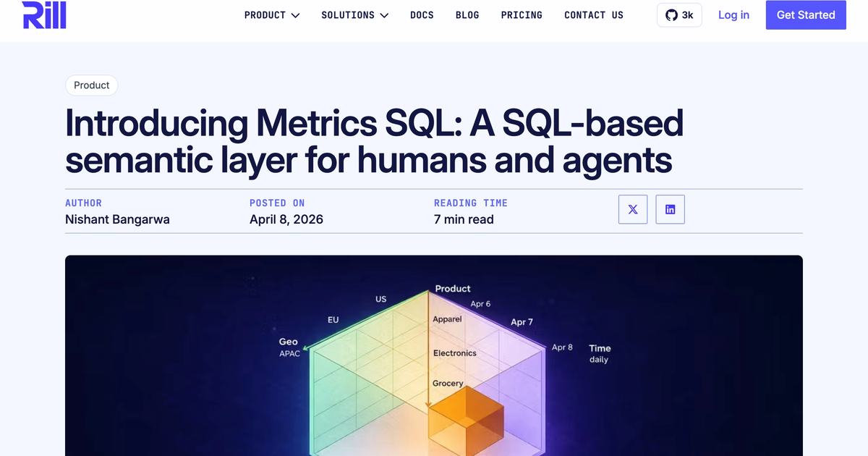Click the April 8, 2026 date
The image size is (868, 456).
(x=286, y=219)
